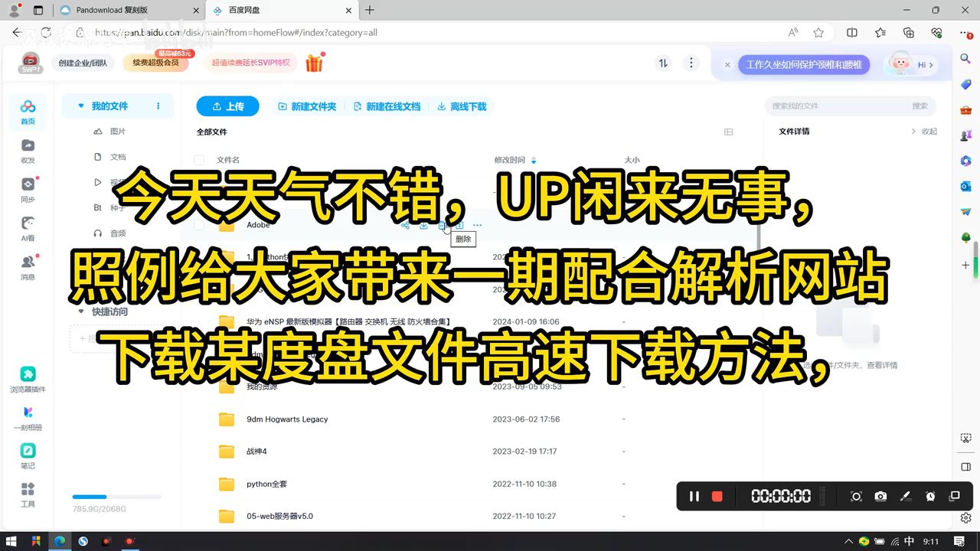Click the delete icon on Adobe row

442,225
